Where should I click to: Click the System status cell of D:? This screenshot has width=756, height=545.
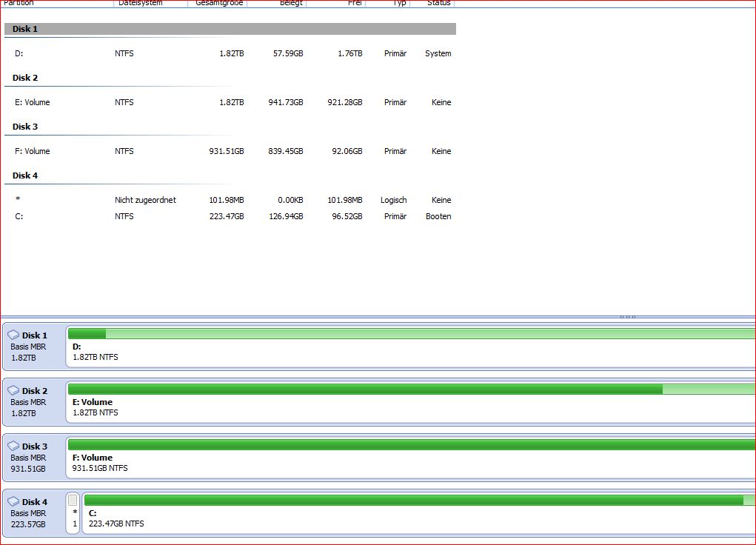(x=438, y=53)
